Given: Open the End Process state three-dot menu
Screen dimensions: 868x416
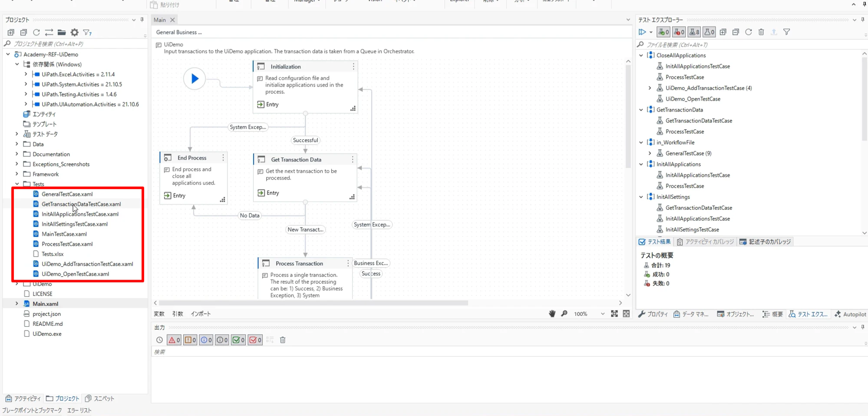Looking at the screenshot, I should [x=223, y=158].
